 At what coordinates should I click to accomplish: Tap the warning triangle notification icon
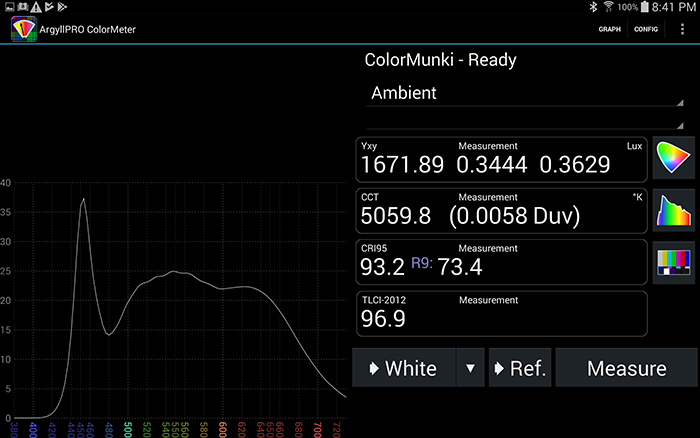[34, 7]
